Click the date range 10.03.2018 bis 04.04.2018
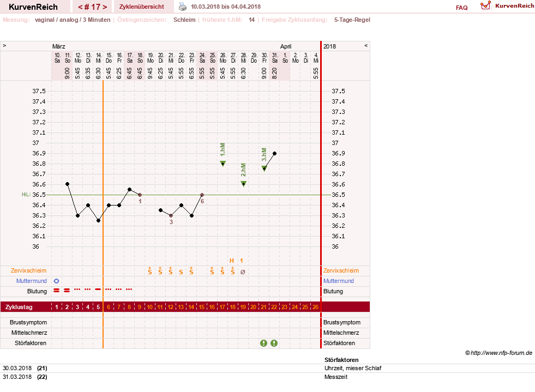Image resolution: width=535 pixels, height=392 pixels. [x=226, y=7]
